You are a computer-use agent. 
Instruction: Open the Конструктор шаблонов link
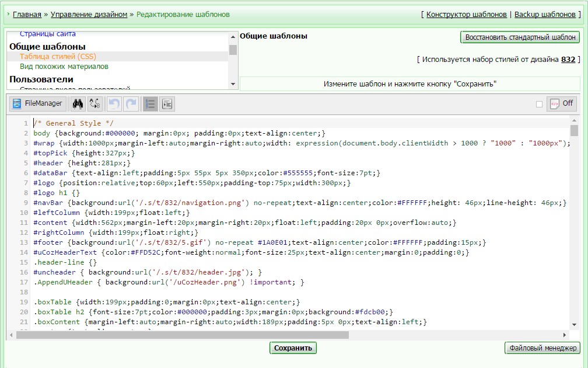pyautogui.click(x=466, y=14)
